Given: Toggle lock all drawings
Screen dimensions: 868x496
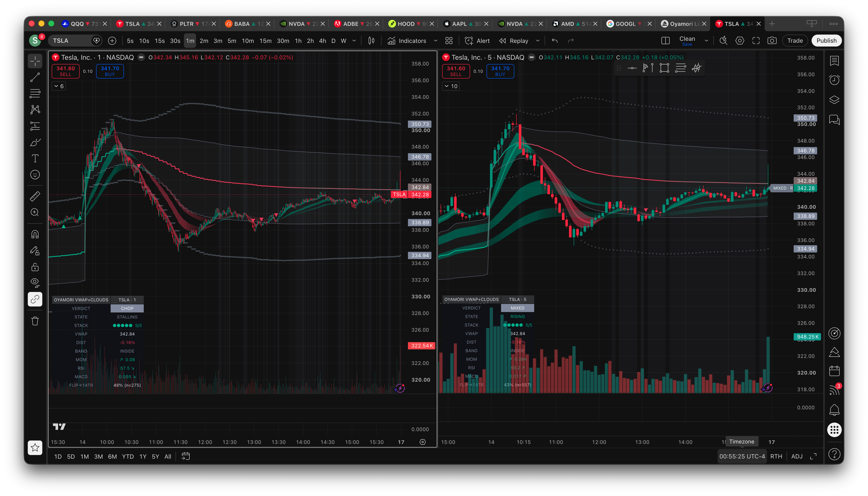Looking at the screenshot, I should 35,267.
